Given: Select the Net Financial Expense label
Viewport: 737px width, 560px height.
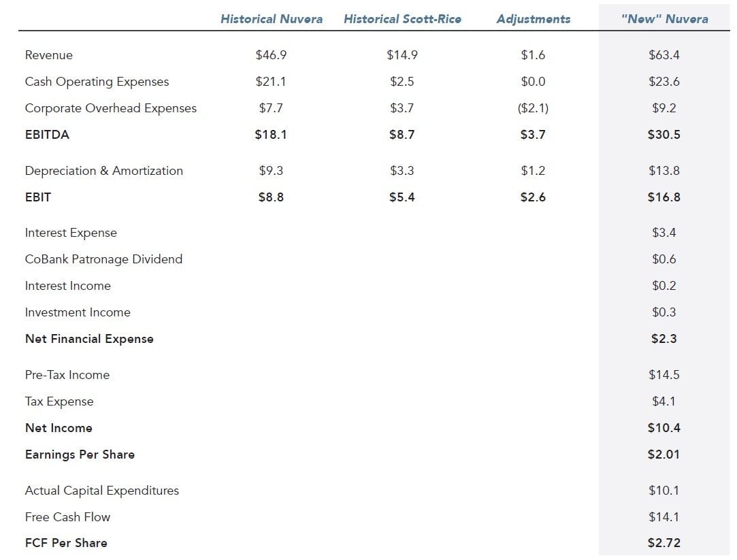Looking at the screenshot, I should [x=89, y=339].
